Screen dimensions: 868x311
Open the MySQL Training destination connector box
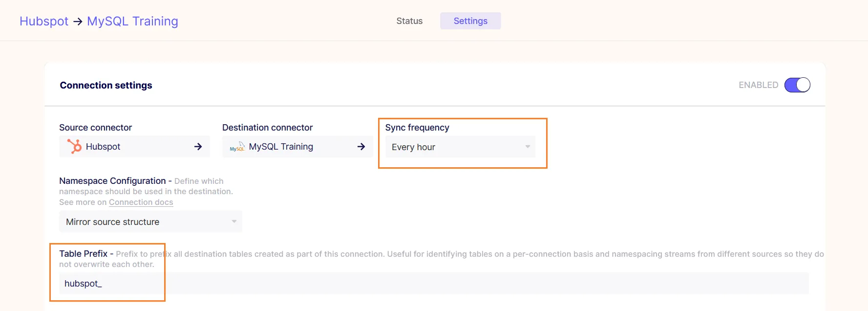[x=297, y=147]
